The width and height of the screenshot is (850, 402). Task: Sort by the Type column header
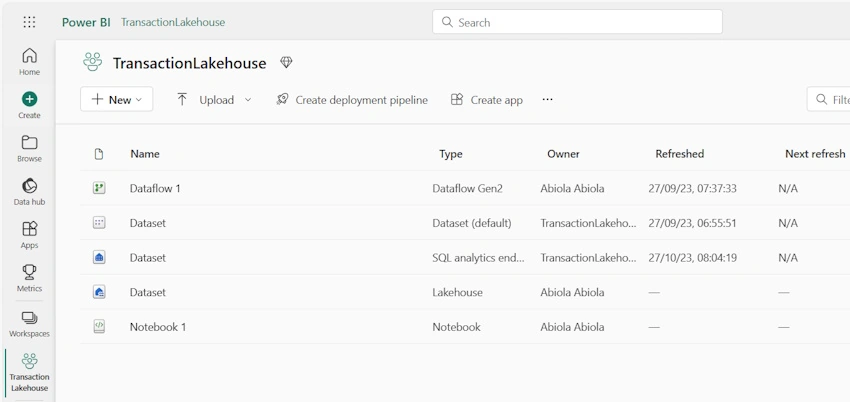(x=450, y=154)
